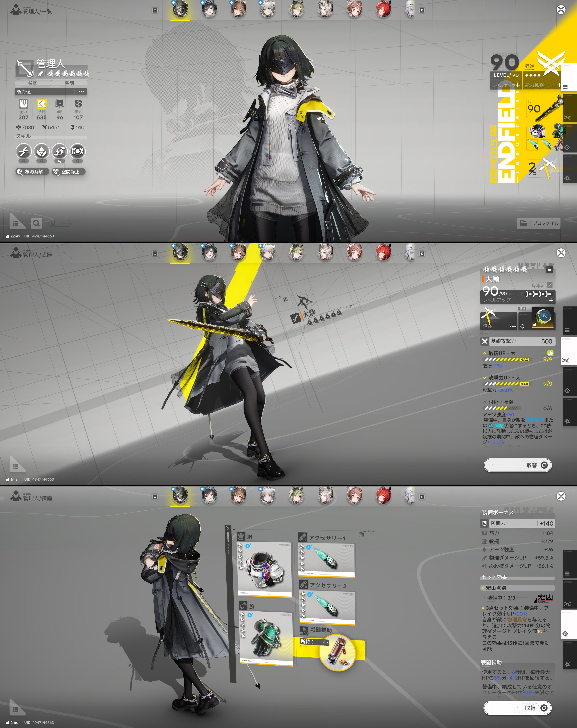Viewport: 577px width, 728px height.
Task: Click the lightning slash skill icon under スキル
Action: coord(24,151)
